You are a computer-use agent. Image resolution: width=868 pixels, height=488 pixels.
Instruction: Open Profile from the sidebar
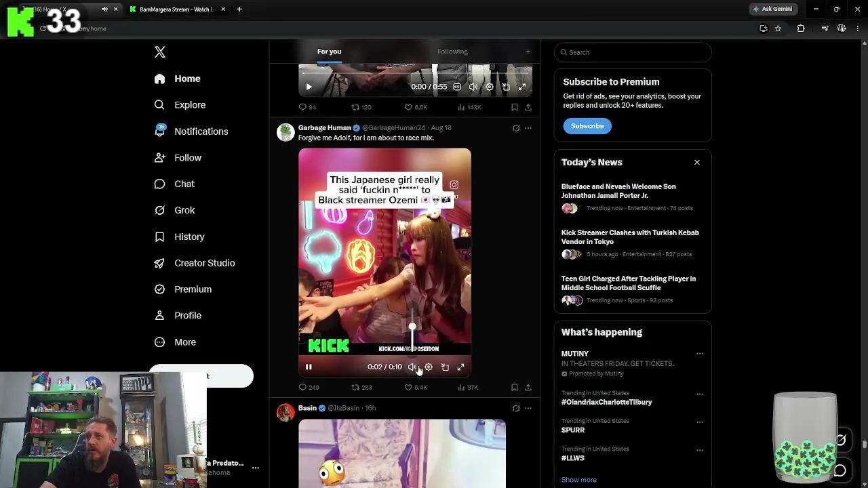(x=178, y=315)
